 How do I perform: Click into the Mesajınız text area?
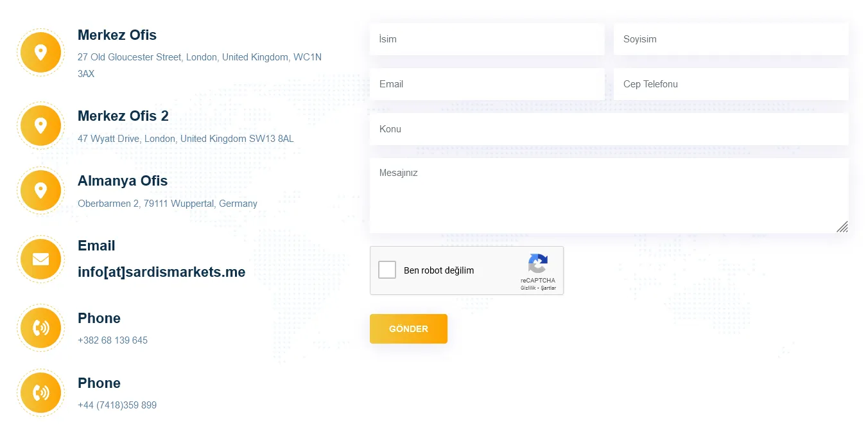[x=609, y=195]
